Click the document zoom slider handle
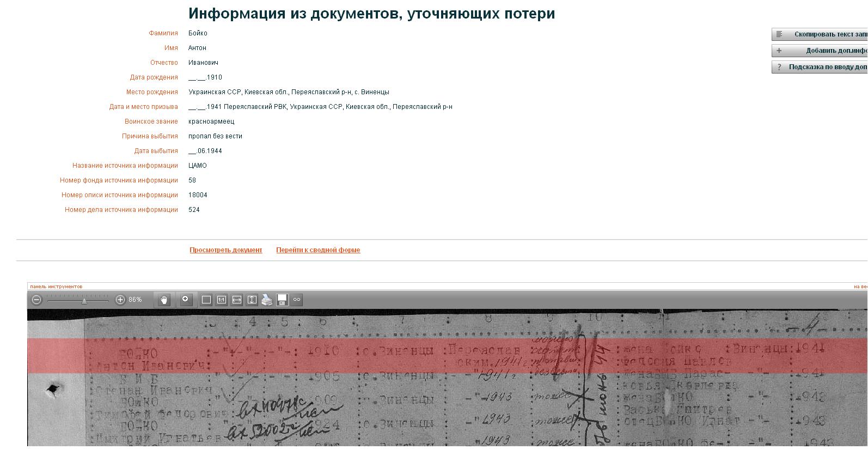Viewport: 868px width, 468px height. point(84,300)
